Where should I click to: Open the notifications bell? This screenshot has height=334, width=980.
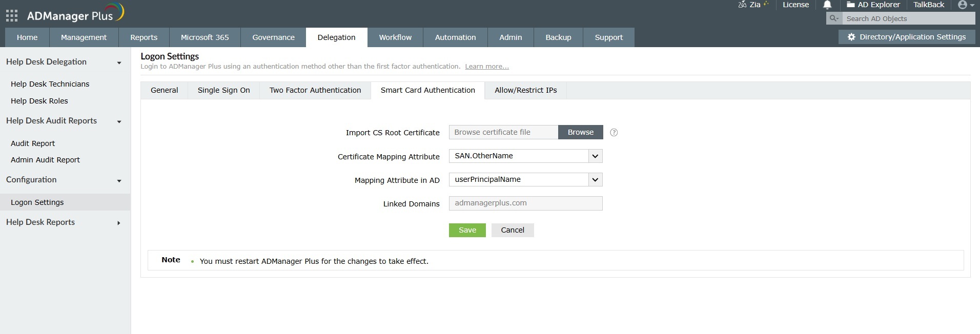coord(827,5)
